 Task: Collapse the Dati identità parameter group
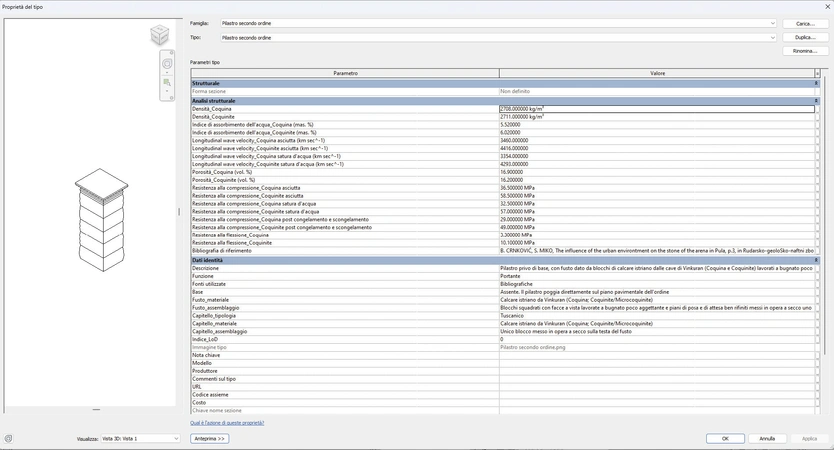click(x=816, y=261)
